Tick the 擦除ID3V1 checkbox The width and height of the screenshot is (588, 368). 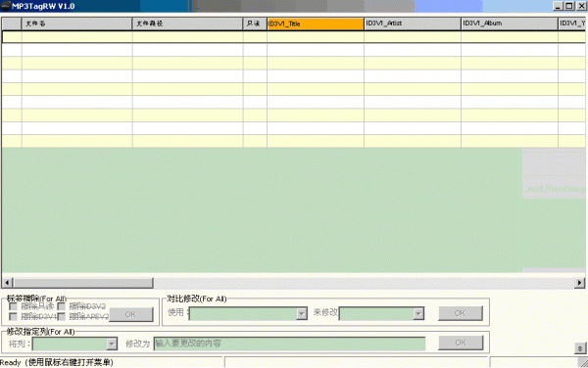[13, 317]
